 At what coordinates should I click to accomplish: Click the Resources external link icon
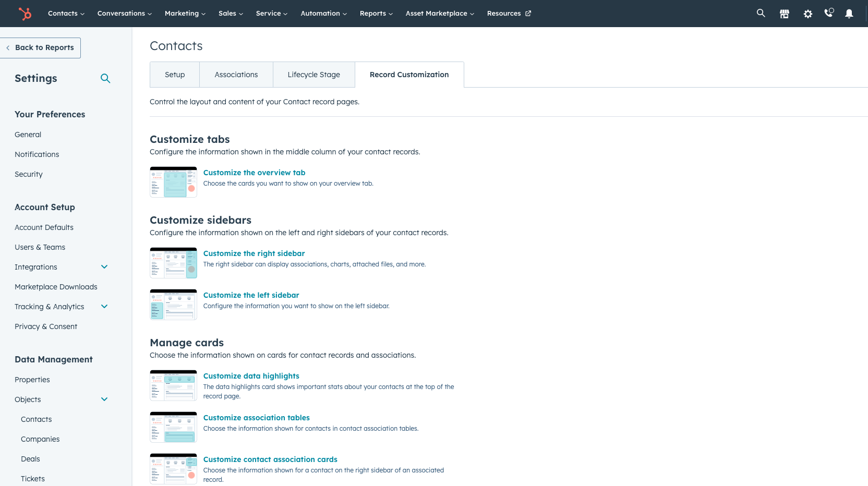[528, 14]
